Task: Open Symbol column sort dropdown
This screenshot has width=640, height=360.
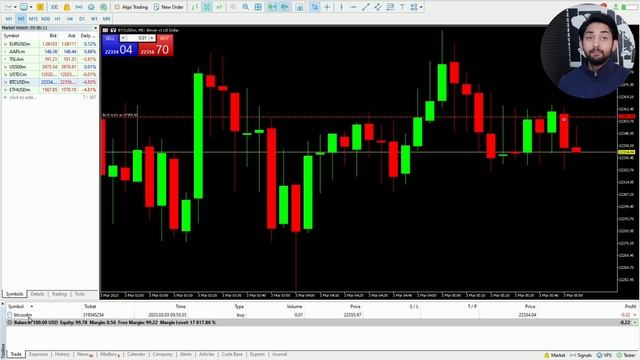Action: [31, 306]
